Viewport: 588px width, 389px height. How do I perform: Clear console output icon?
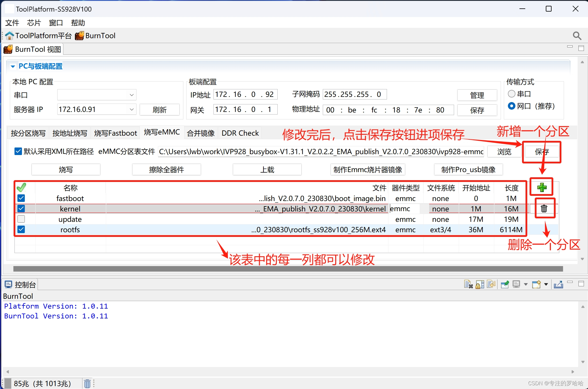click(x=468, y=284)
